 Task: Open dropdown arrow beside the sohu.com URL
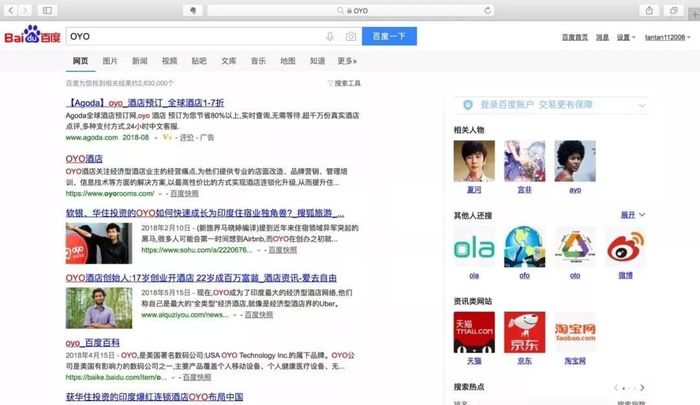pyautogui.click(x=259, y=251)
